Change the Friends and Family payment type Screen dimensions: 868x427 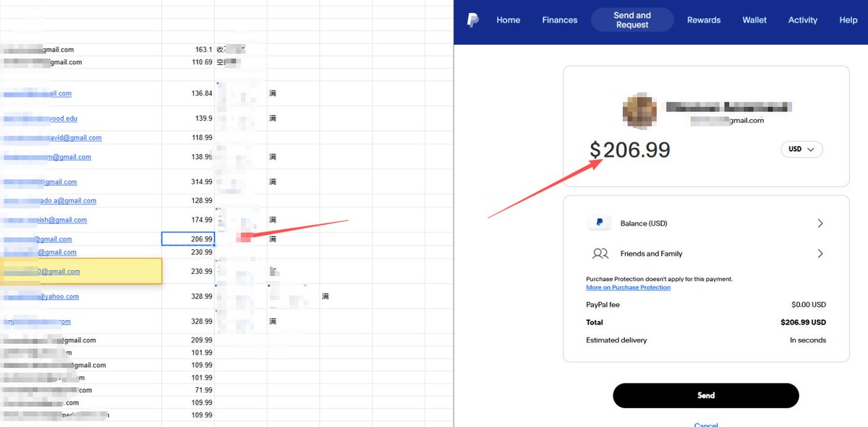click(x=706, y=254)
